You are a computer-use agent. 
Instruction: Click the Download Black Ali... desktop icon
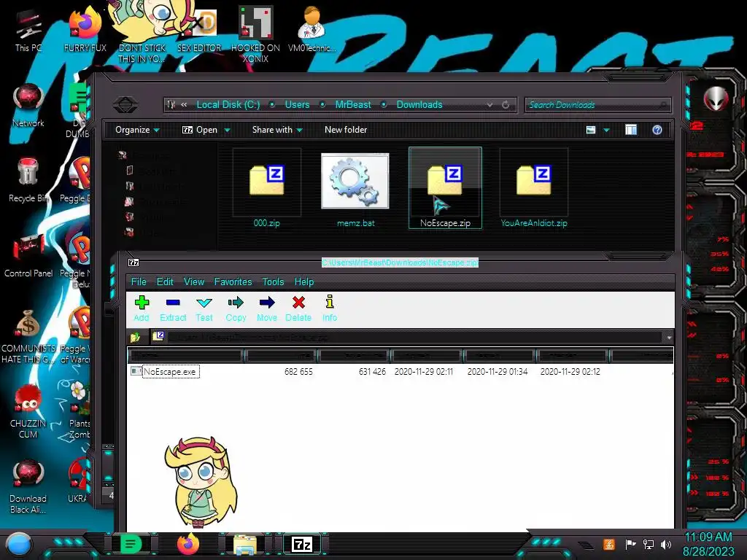point(28,487)
